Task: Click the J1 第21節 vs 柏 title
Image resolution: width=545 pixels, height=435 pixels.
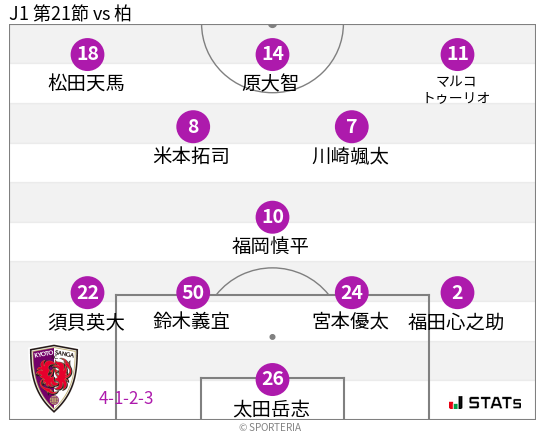Action: point(70,14)
